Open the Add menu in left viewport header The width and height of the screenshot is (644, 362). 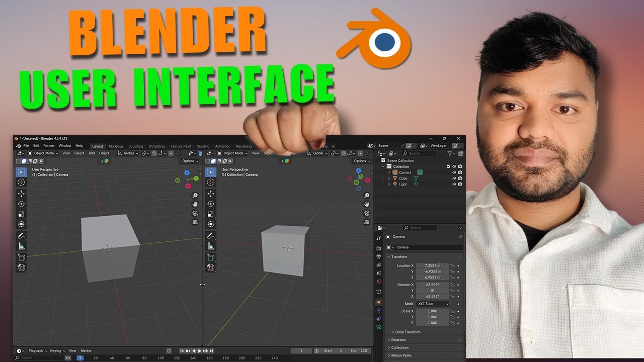click(x=92, y=153)
